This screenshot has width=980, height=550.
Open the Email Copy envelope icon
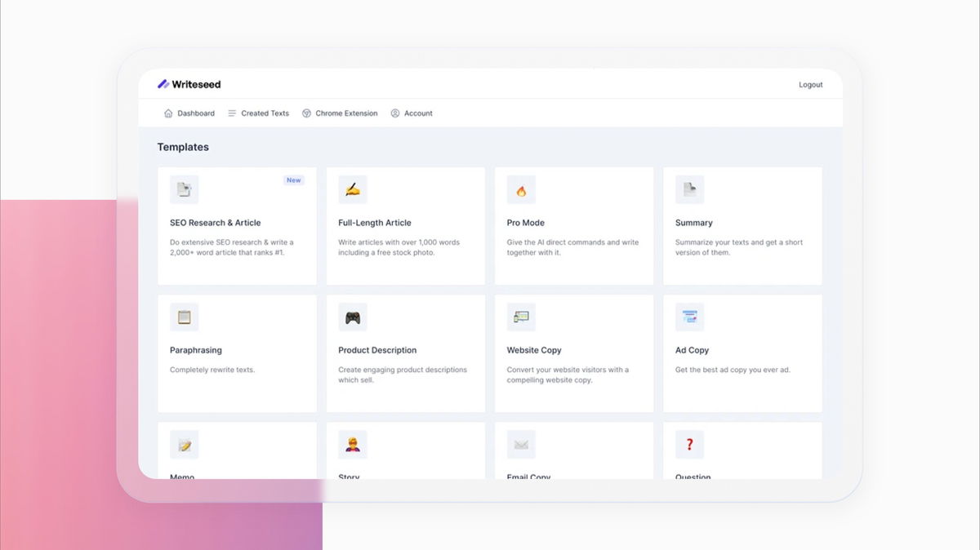tap(522, 444)
